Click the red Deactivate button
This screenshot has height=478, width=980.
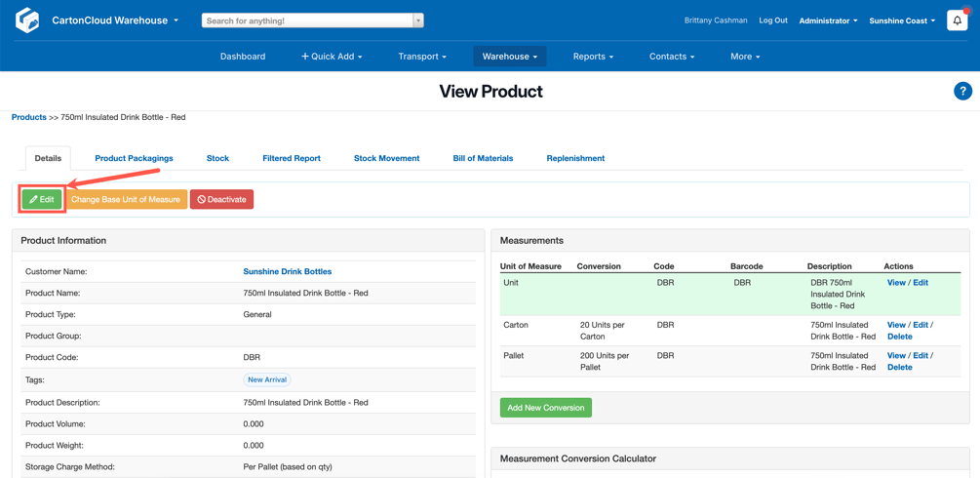(x=221, y=200)
